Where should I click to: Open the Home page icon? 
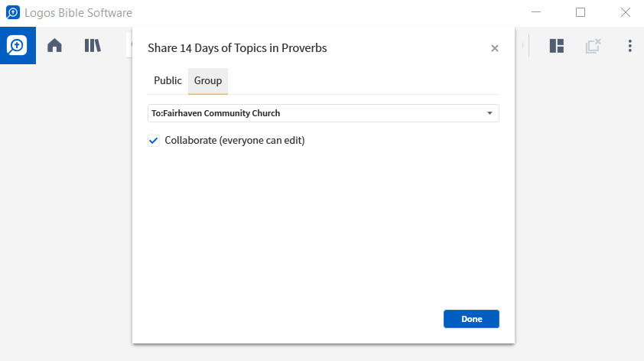pos(54,45)
